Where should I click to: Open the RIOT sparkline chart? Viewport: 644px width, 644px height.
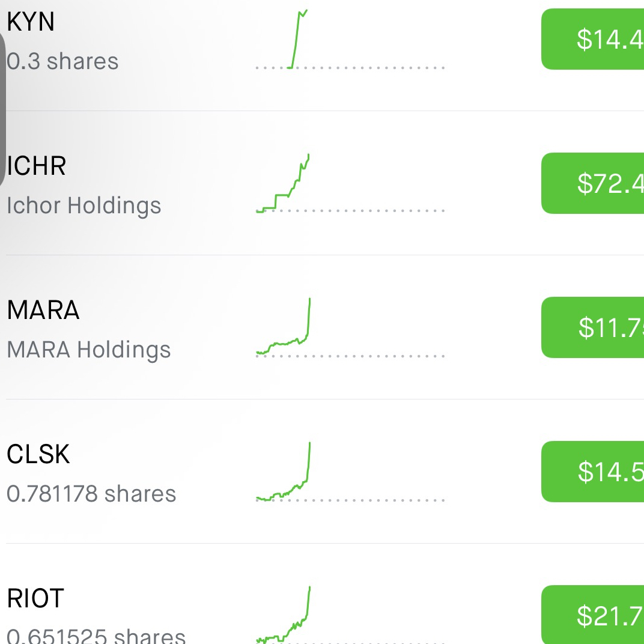(350, 615)
